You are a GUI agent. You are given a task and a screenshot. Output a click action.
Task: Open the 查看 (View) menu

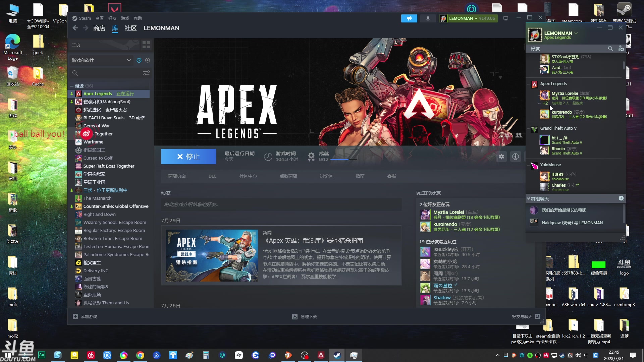(100, 18)
